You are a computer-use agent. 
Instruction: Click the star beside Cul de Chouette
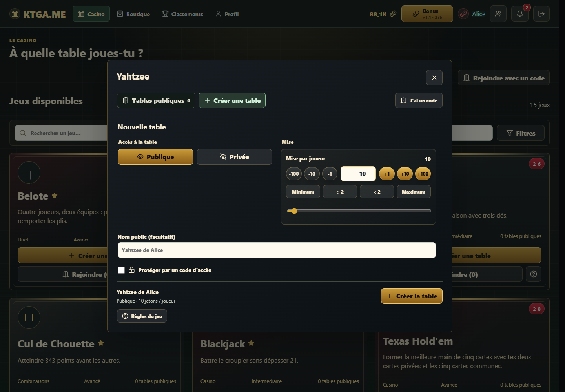(x=101, y=343)
